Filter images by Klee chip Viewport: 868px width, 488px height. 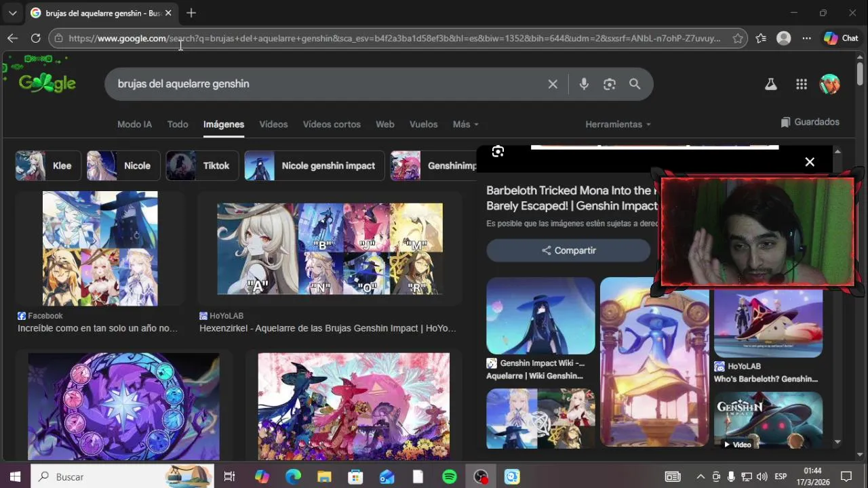(48, 166)
